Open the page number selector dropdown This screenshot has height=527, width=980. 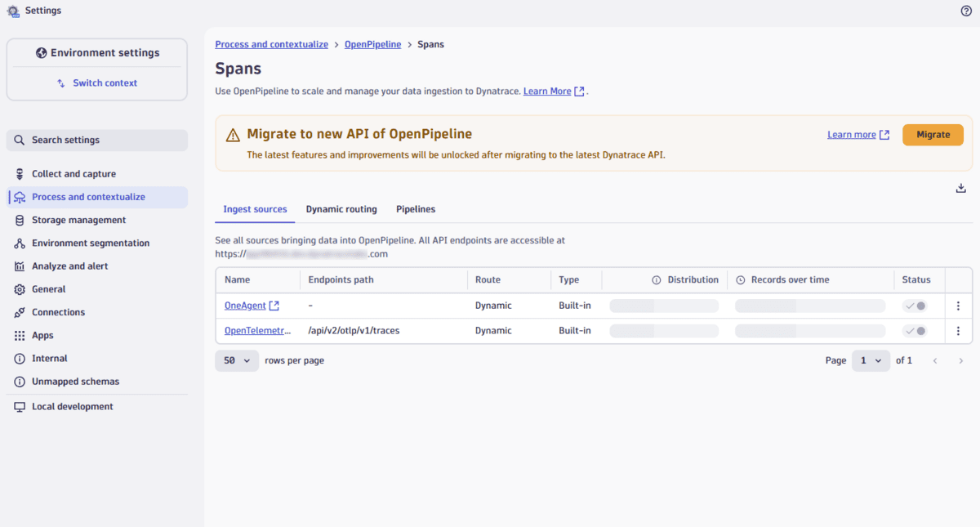pos(871,360)
